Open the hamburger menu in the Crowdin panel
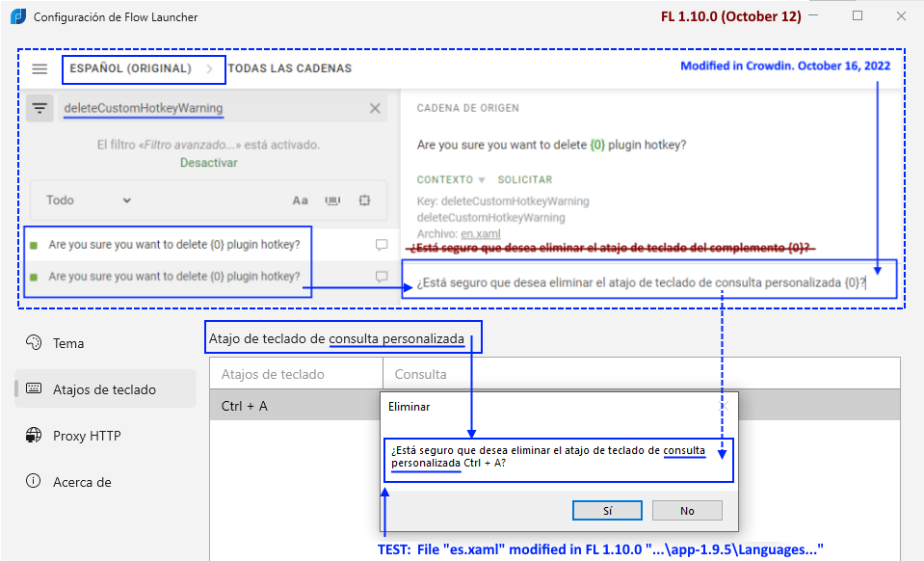Screen dimensions: 924x561 39,68
